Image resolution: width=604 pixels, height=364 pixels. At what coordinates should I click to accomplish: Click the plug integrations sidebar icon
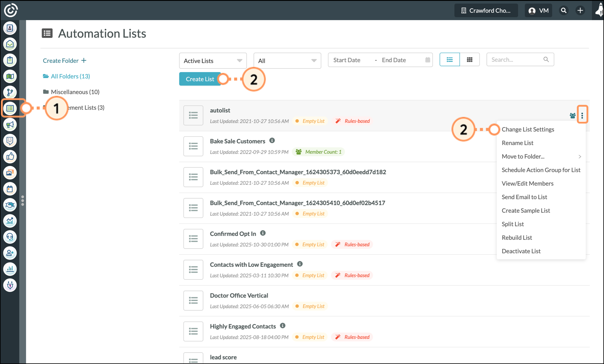(10, 285)
